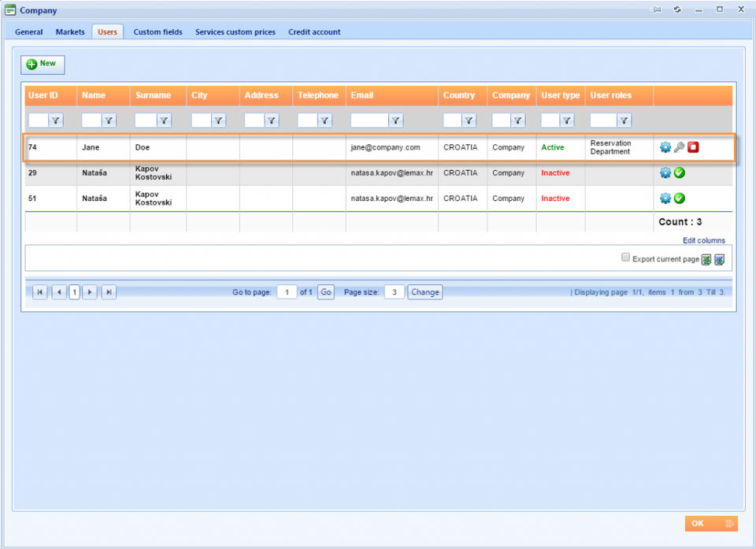Viewport: 756px width, 549px height.
Task: Confirm with the OK button
Action: tap(711, 524)
